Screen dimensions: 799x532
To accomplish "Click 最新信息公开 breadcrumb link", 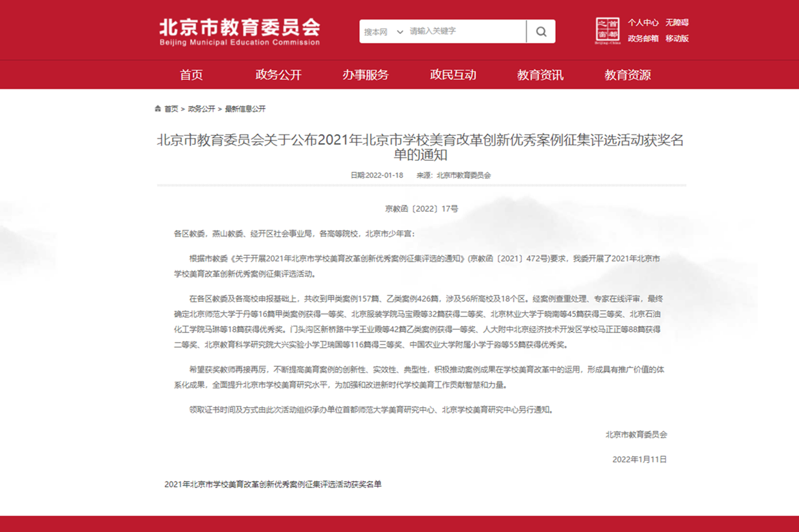I will 245,109.
